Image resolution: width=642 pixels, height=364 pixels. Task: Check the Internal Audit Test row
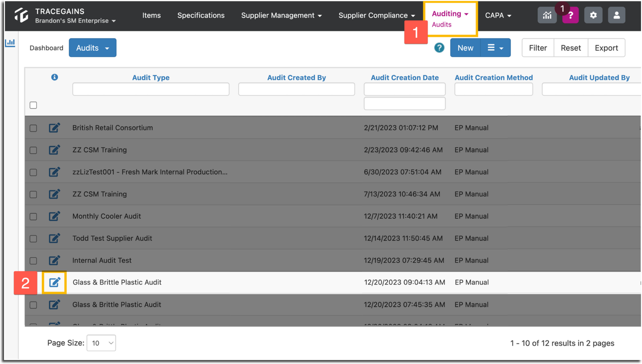[33, 261]
